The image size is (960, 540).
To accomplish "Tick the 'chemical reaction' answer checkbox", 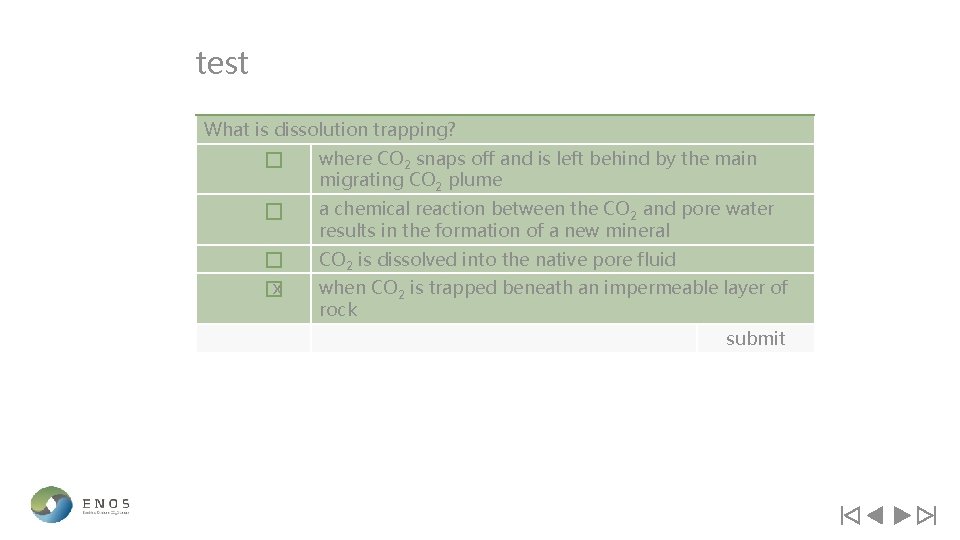I will coord(274,212).
